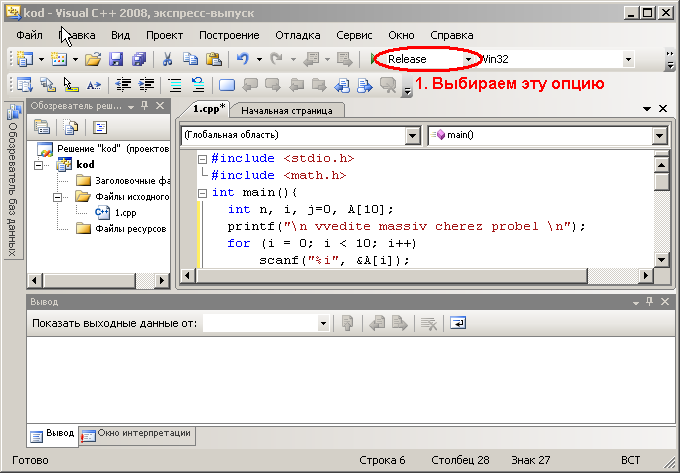
Task: Select the Файлы ресурсов folder
Action: pyautogui.click(x=131, y=229)
